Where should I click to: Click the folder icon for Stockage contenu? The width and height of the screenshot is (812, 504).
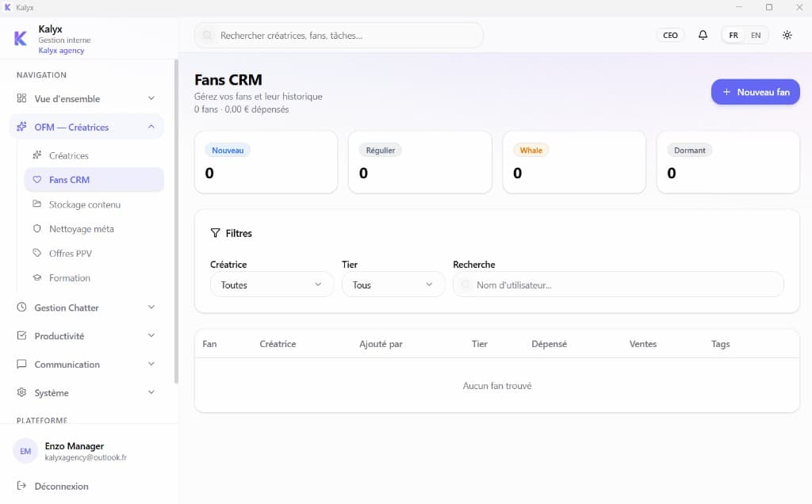[36, 204]
